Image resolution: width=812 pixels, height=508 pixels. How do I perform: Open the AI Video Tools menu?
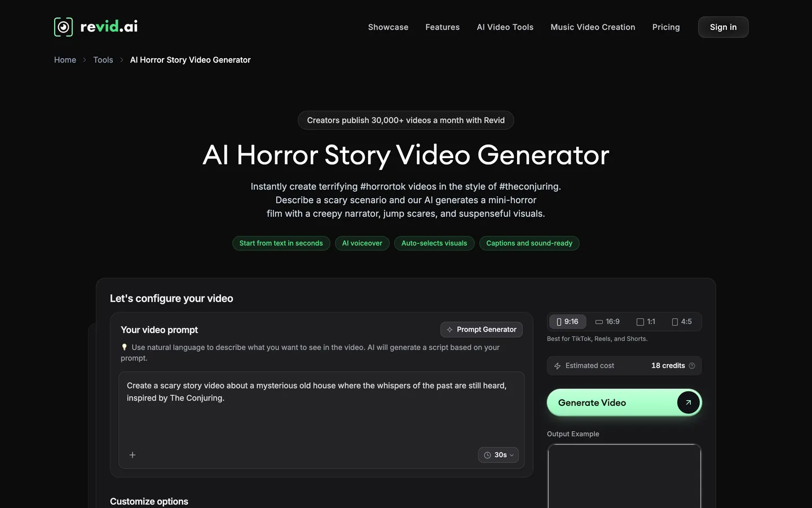tap(505, 27)
